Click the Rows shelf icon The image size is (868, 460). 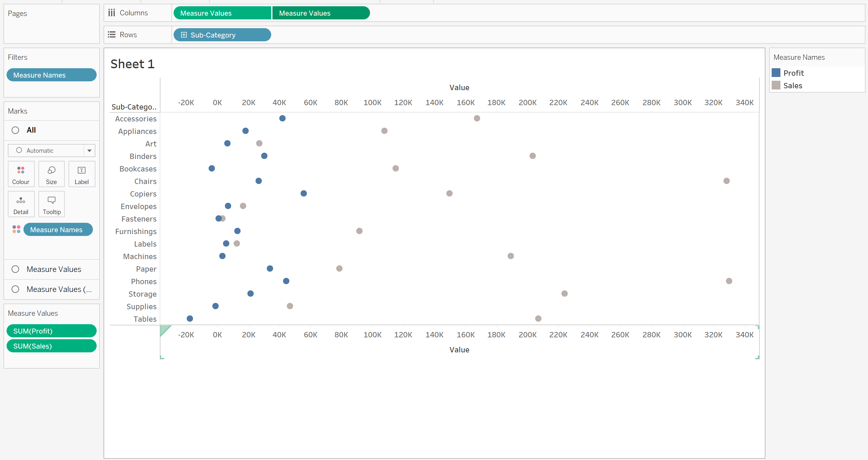click(112, 35)
